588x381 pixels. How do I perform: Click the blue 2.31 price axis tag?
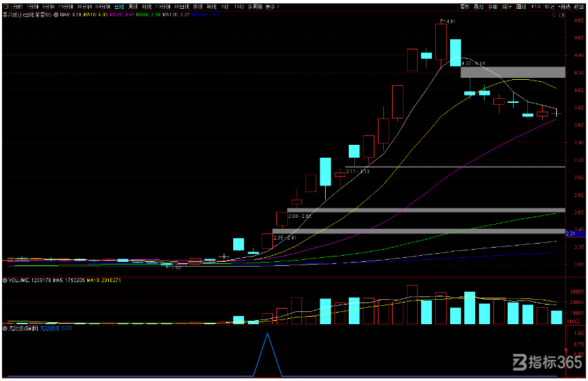(x=575, y=233)
